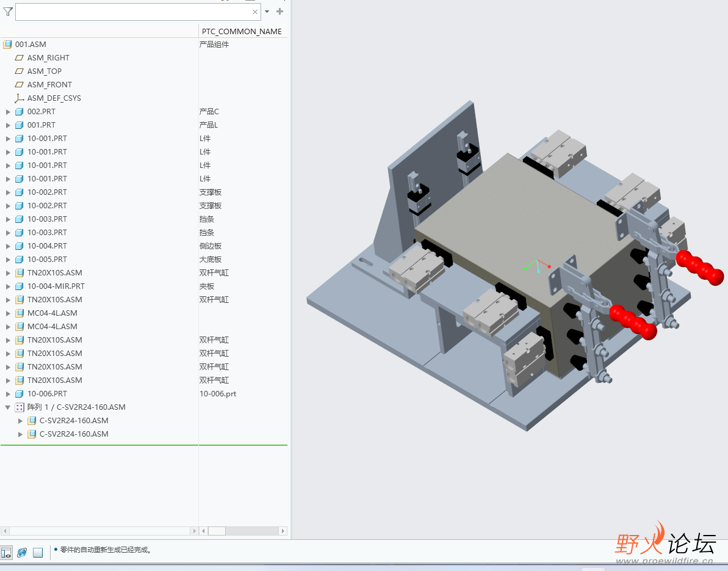Expand the 10-005.PRT part node

(x=7, y=260)
